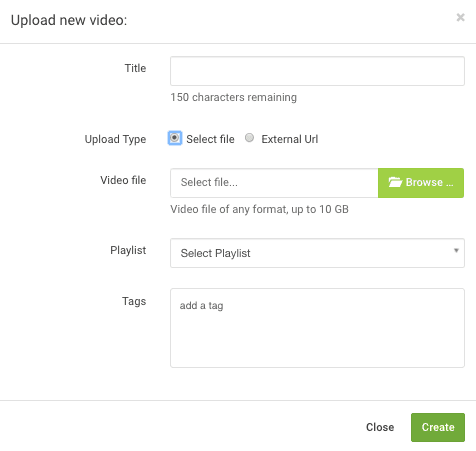476x451 pixels.
Task: Click the Close button in the footer
Action: point(380,427)
